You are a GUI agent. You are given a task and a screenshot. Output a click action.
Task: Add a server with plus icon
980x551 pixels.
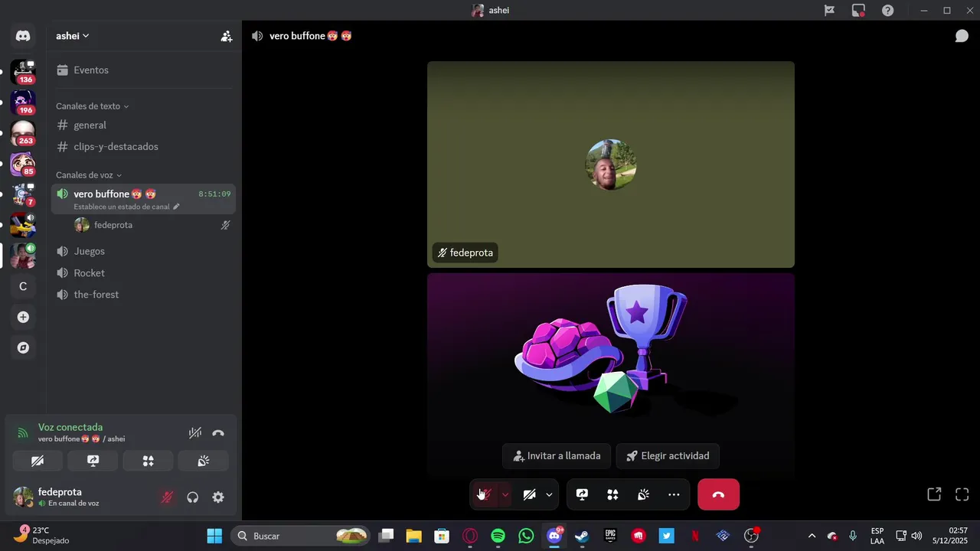[23, 317]
